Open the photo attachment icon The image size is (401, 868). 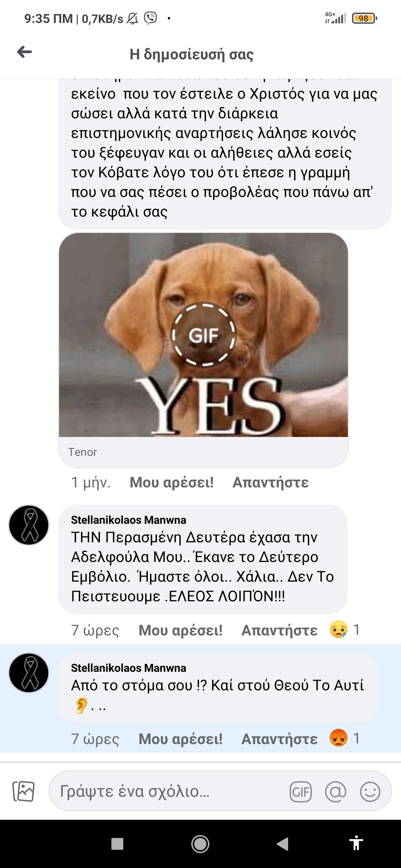point(23,791)
